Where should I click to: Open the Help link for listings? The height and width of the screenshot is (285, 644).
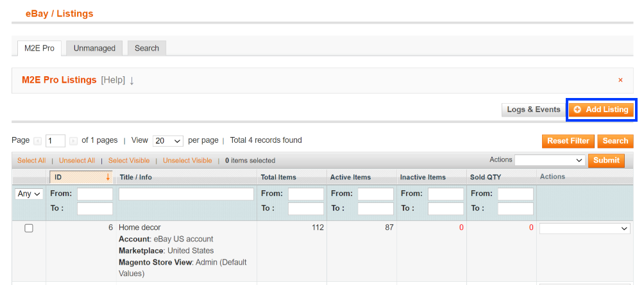(113, 80)
